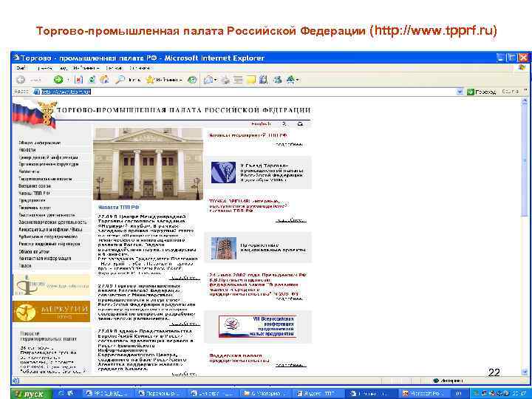532x399 pixels.
Task: Open History with green clock icon
Action: [x=192, y=80]
